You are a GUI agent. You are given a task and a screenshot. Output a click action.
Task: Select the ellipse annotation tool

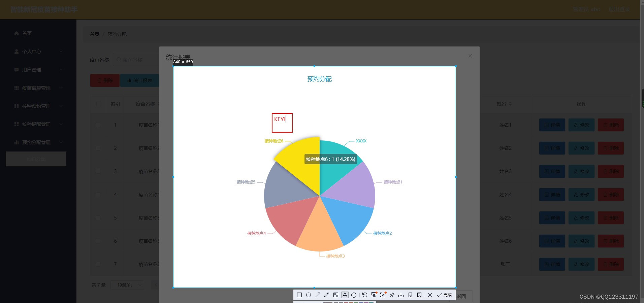click(308, 295)
